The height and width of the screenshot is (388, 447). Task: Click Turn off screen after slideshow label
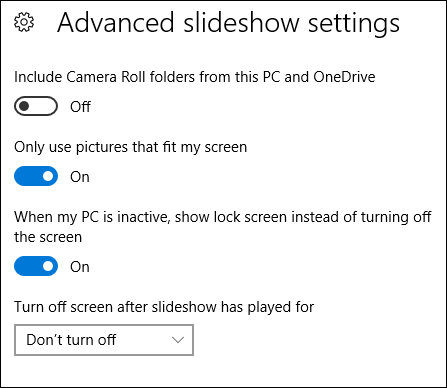(x=164, y=307)
